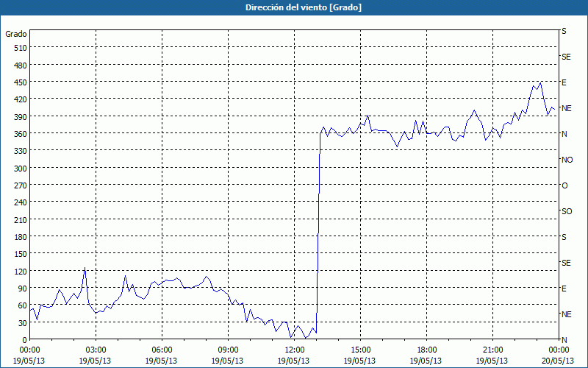This screenshot has height=368, width=588.
Task: Click the 19/05/13 date under 06:00
Action: pos(161,361)
